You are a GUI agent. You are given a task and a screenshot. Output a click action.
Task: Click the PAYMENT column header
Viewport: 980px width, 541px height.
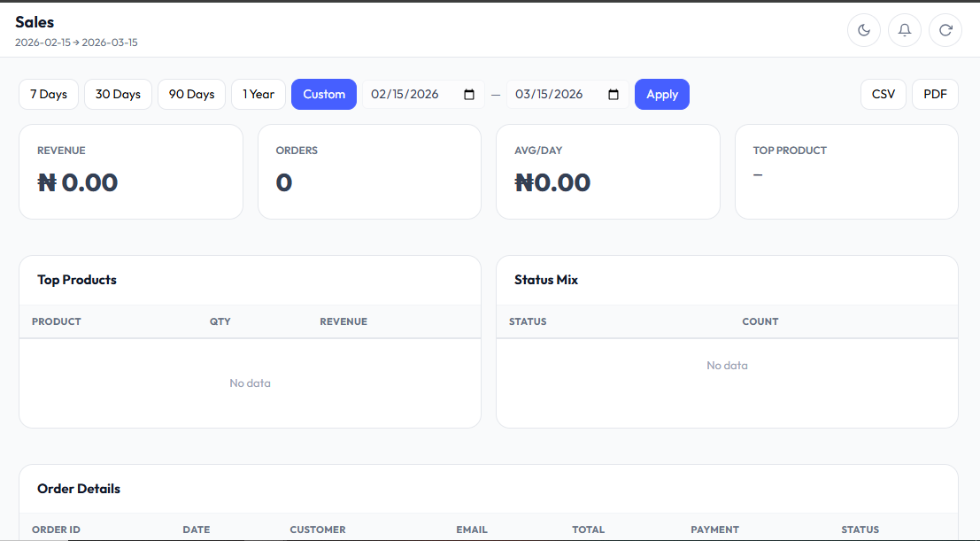(715, 529)
